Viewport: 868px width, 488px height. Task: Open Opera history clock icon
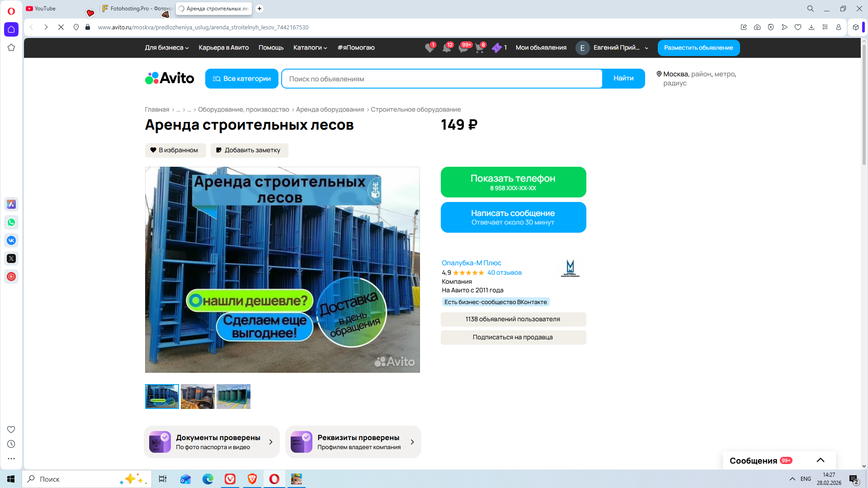(x=11, y=444)
